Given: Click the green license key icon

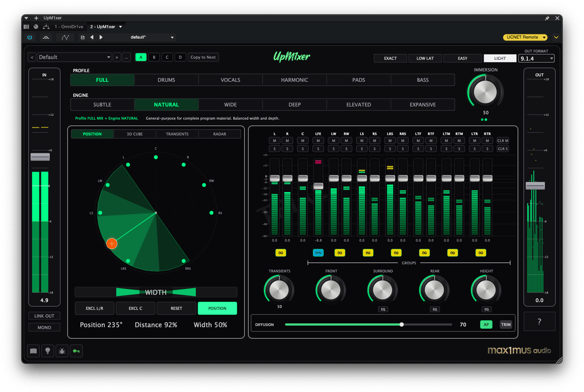Looking at the screenshot, I should click(76, 351).
